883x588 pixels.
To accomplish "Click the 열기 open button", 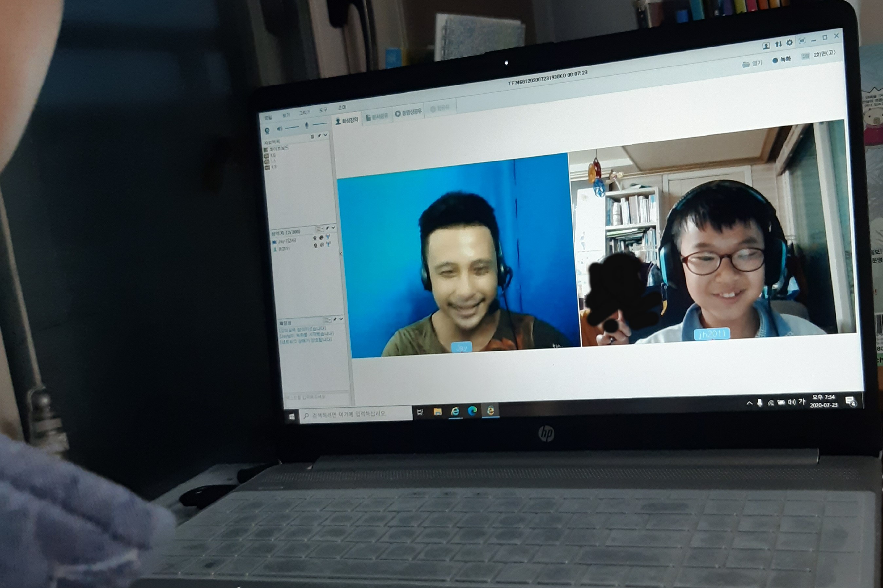I will 752,64.
